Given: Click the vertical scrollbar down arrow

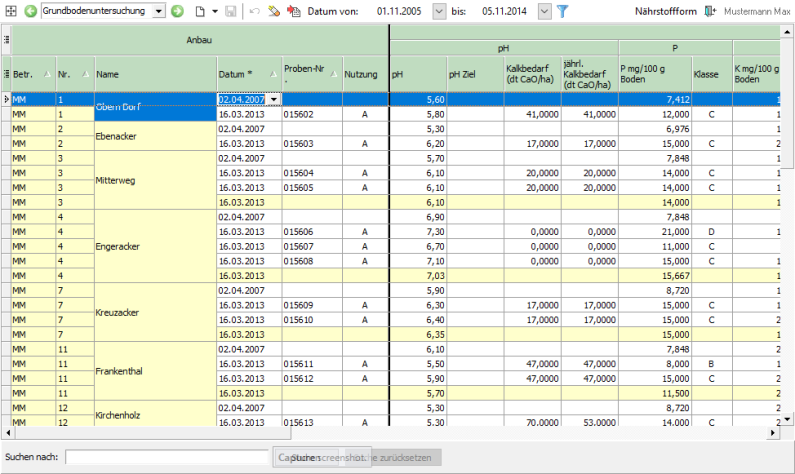Looking at the screenshot, I should point(787,420).
